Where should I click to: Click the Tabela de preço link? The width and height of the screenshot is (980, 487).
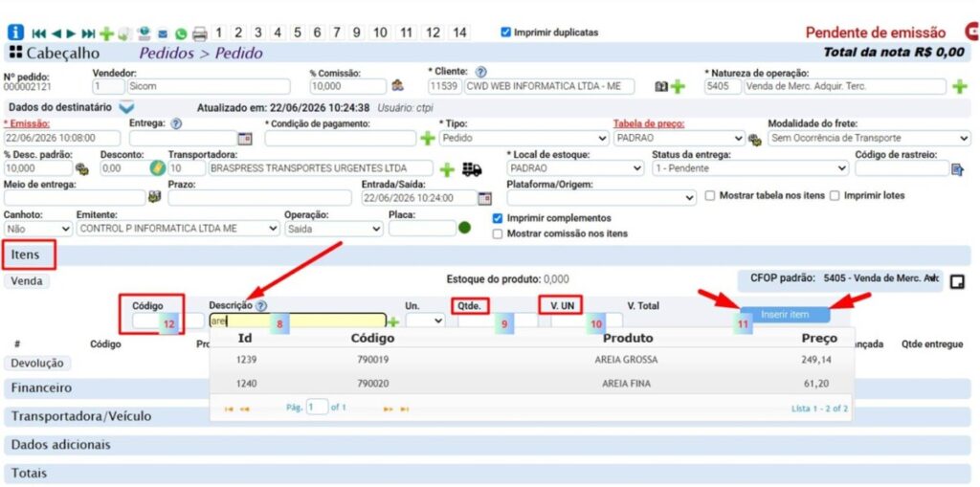tap(648, 123)
